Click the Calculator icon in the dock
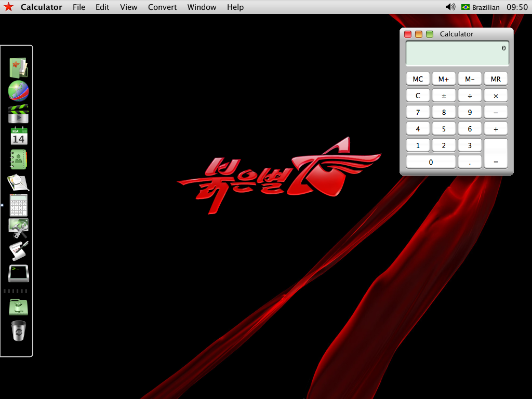Image resolution: width=532 pixels, height=399 pixels. 19,205
